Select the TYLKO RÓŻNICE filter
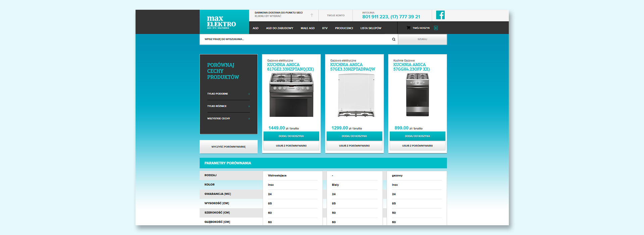 pyautogui.click(x=228, y=106)
